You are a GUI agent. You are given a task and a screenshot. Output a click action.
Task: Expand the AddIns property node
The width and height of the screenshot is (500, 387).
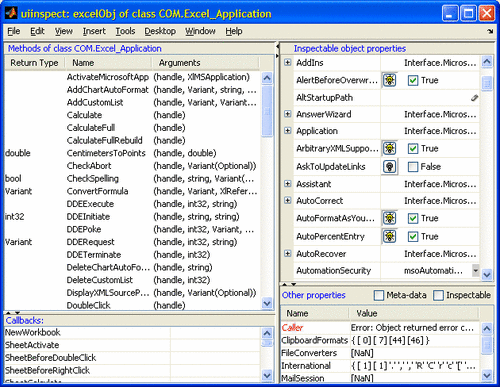pos(288,62)
